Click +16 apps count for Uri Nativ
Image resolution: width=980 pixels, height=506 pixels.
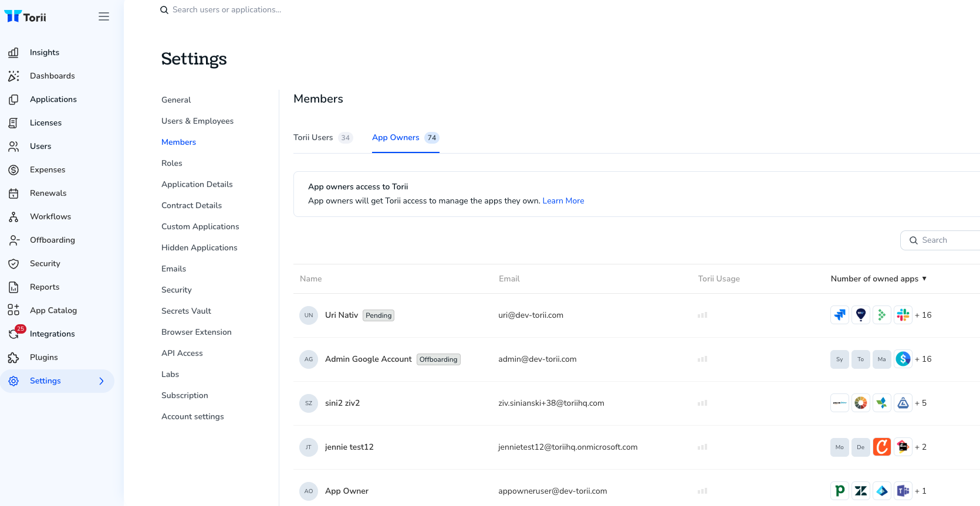(x=923, y=315)
